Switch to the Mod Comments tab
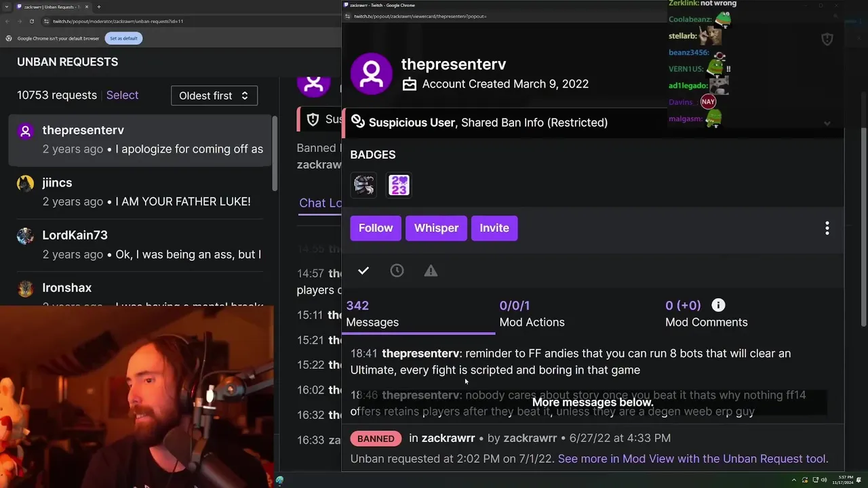 coord(706,314)
